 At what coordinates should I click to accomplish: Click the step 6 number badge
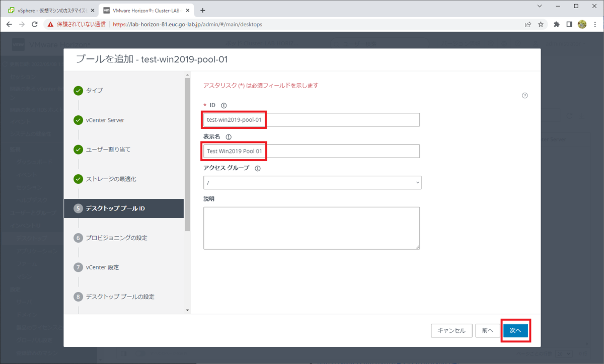(x=78, y=238)
